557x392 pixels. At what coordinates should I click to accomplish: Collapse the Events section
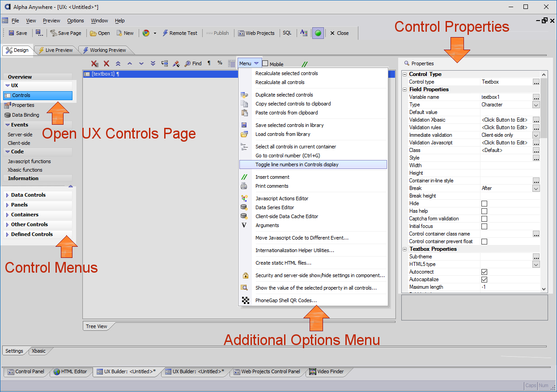8,125
